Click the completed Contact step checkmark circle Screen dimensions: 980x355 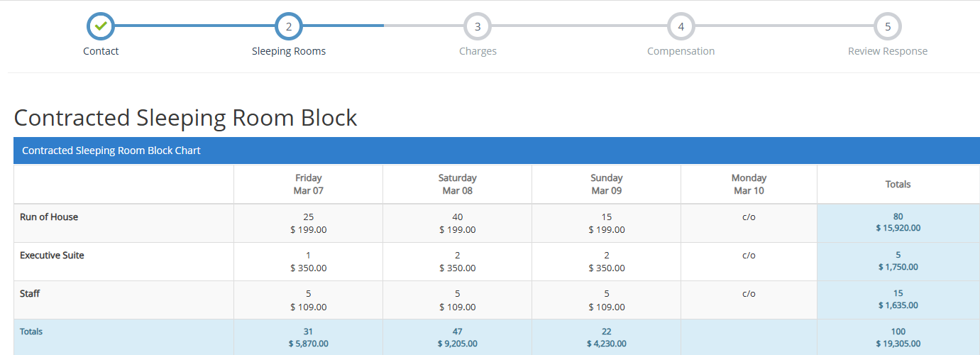101,26
